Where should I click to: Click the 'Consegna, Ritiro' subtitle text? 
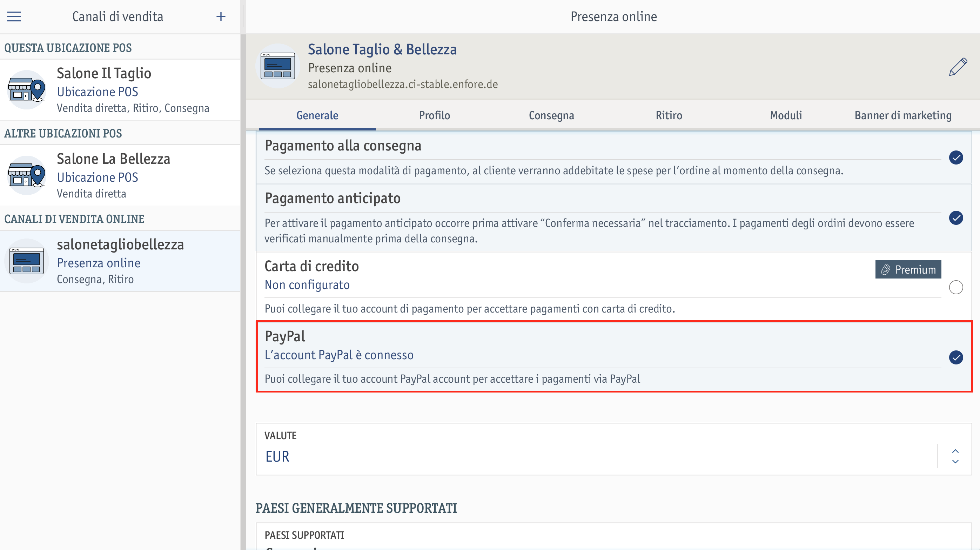pyautogui.click(x=95, y=279)
